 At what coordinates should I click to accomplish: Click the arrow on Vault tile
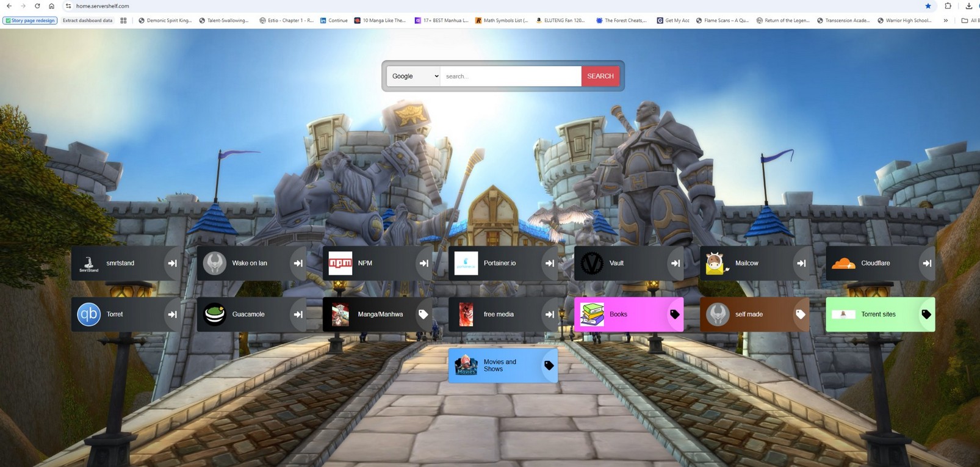676,263
